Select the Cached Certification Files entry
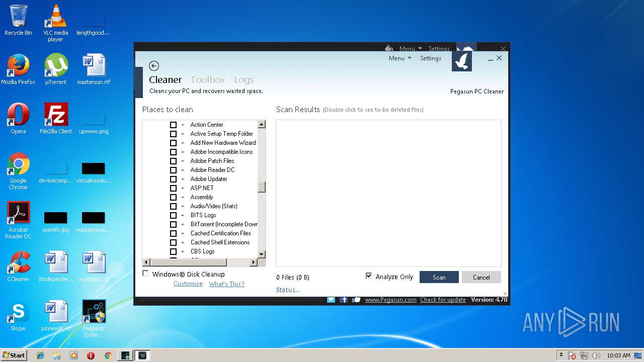 click(220, 233)
